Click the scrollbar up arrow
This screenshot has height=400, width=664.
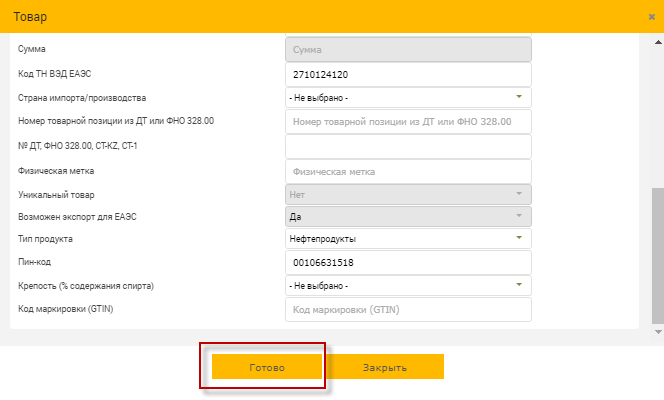pyautogui.click(x=657, y=44)
